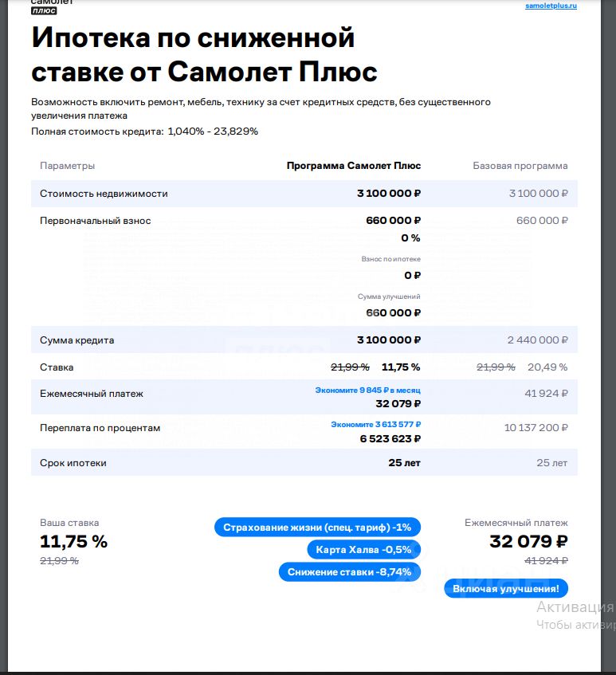
Task: Open the samoletplus.ru link
Action: pyautogui.click(x=551, y=6)
